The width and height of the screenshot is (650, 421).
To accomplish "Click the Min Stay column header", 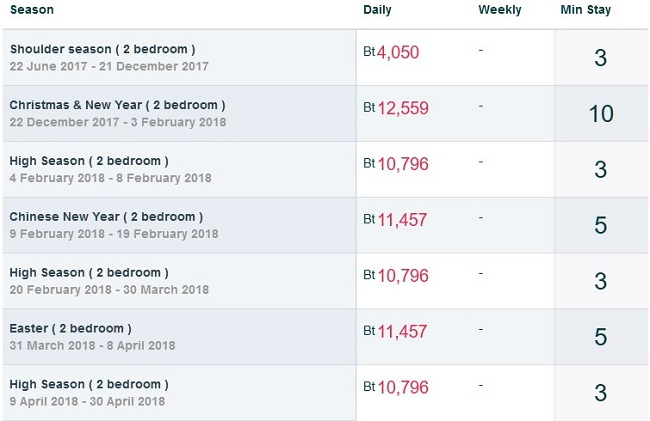I will (x=586, y=10).
